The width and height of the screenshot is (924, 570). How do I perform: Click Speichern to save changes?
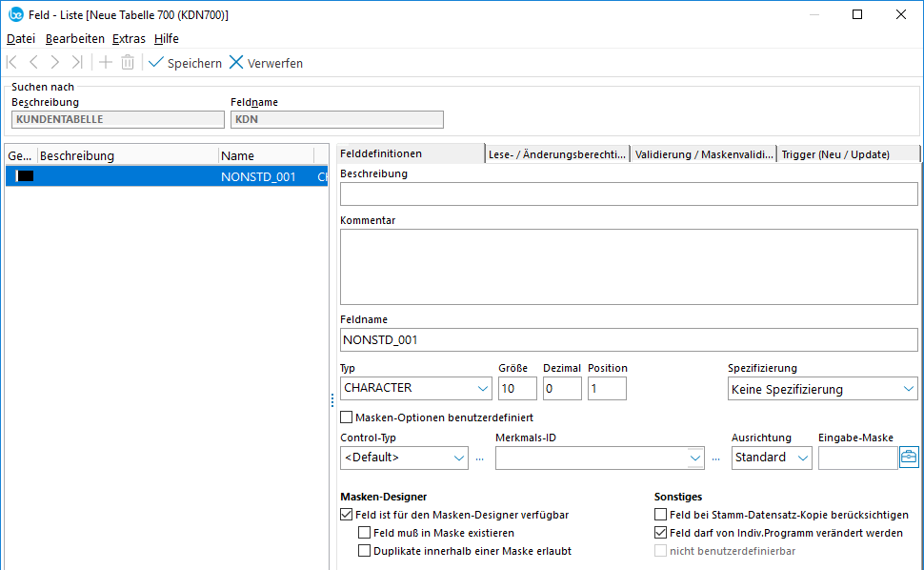click(185, 63)
